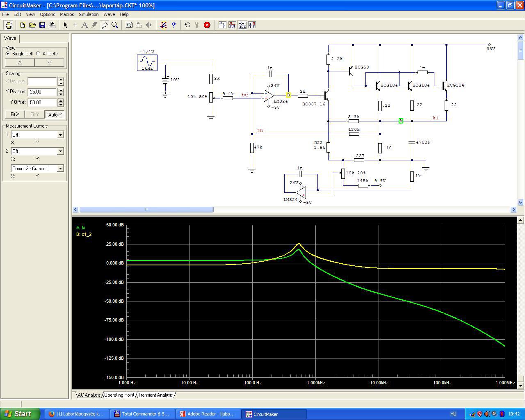Select the Single Cell radio button
The image size is (525, 420).
pos(8,54)
